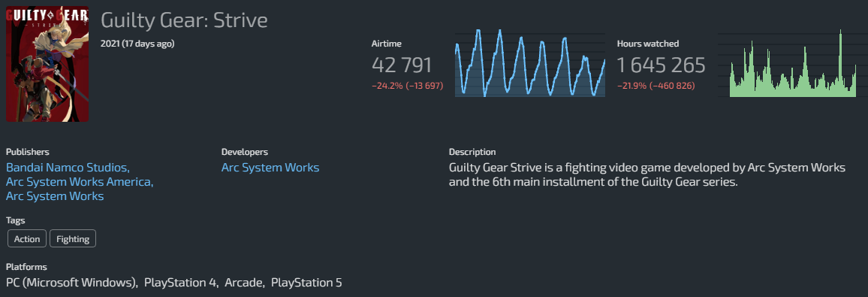This screenshot has width=868, height=297.
Task: Click the blue Airtime line chart
Action: pyautogui.click(x=530, y=62)
